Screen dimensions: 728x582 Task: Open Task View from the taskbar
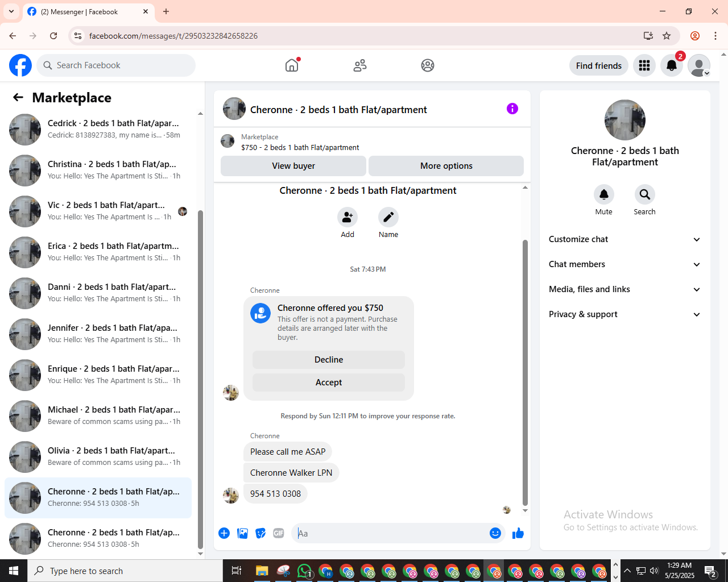coord(237,571)
